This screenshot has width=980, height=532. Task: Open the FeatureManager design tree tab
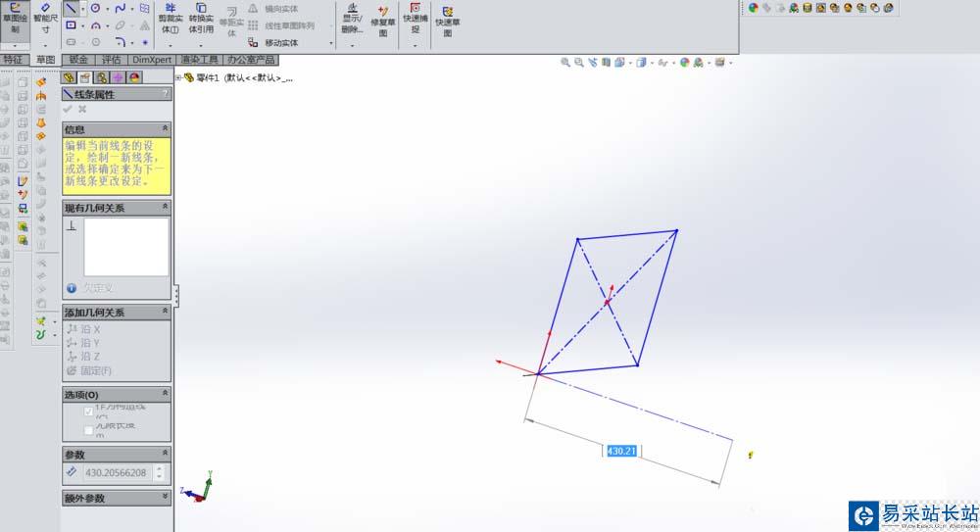pos(69,77)
